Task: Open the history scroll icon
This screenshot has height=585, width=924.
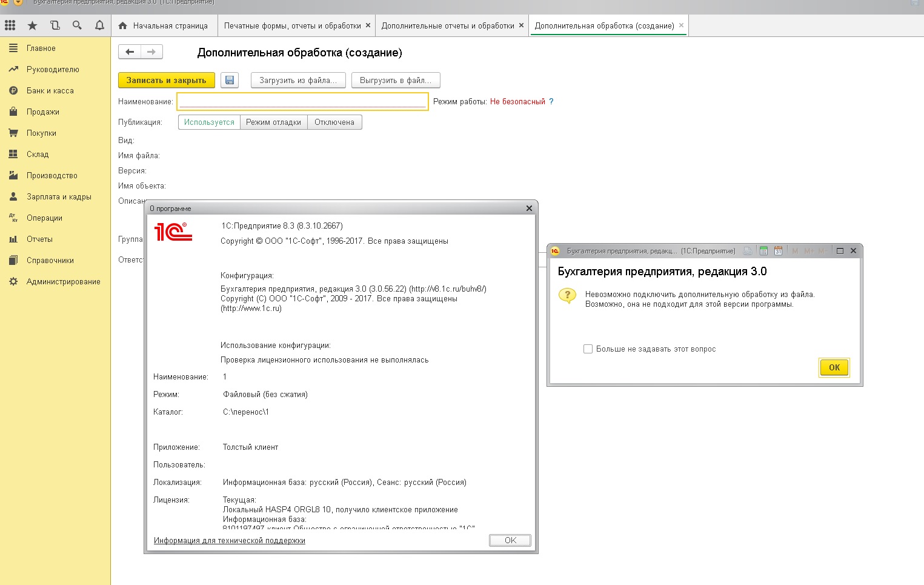Action: [55, 25]
